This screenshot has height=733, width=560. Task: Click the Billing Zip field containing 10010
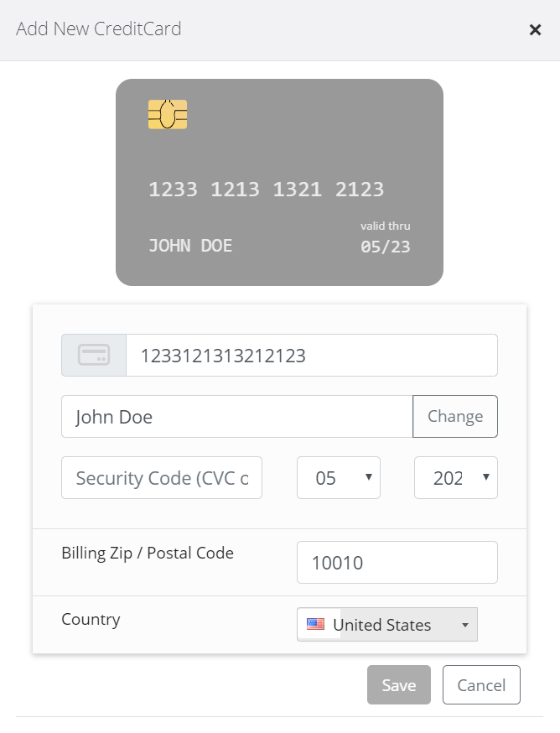point(397,563)
